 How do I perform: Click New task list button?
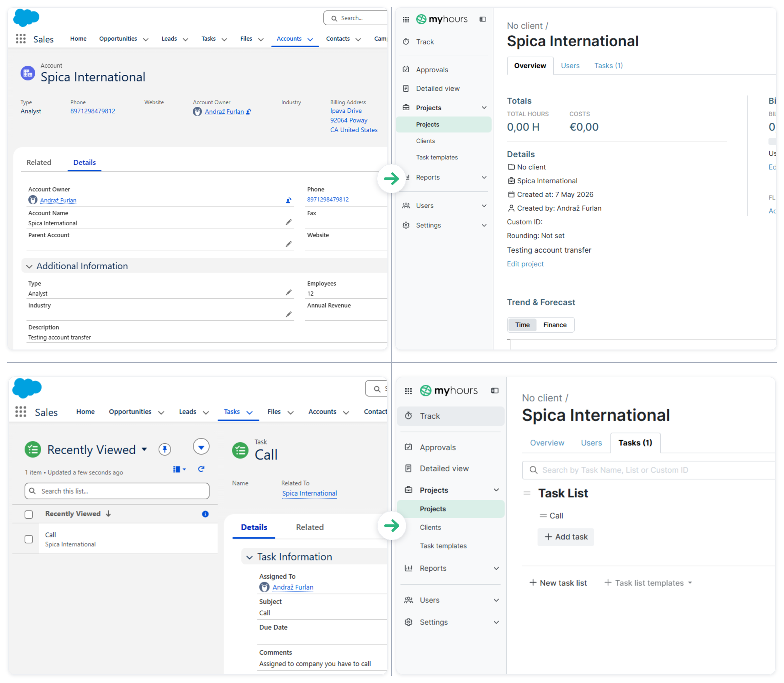(x=558, y=583)
